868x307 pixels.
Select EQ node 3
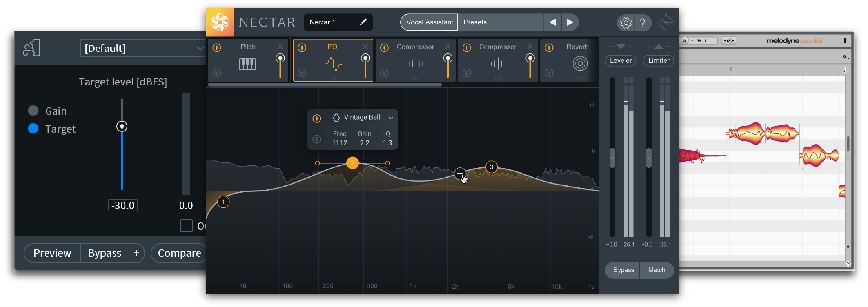click(492, 167)
